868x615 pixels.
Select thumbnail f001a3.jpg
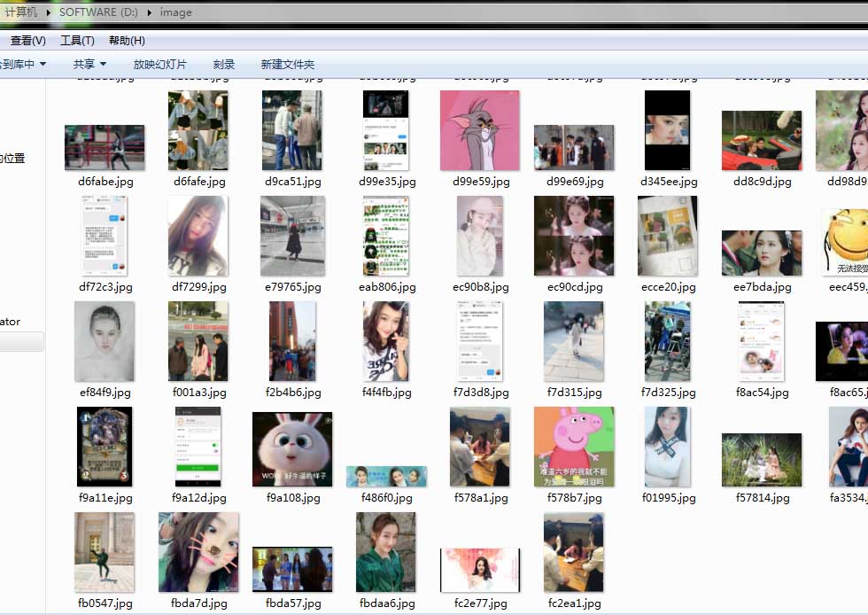coord(198,341)
